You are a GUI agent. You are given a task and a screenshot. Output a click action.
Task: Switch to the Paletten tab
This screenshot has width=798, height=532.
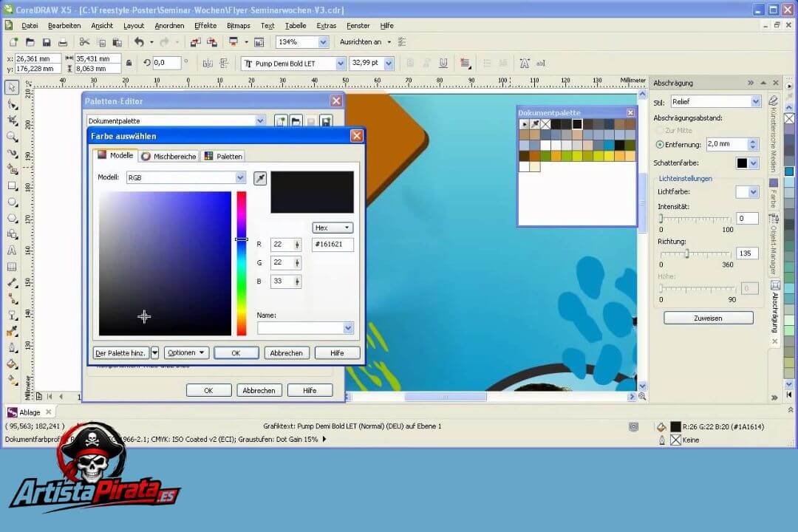coord(223,157)
